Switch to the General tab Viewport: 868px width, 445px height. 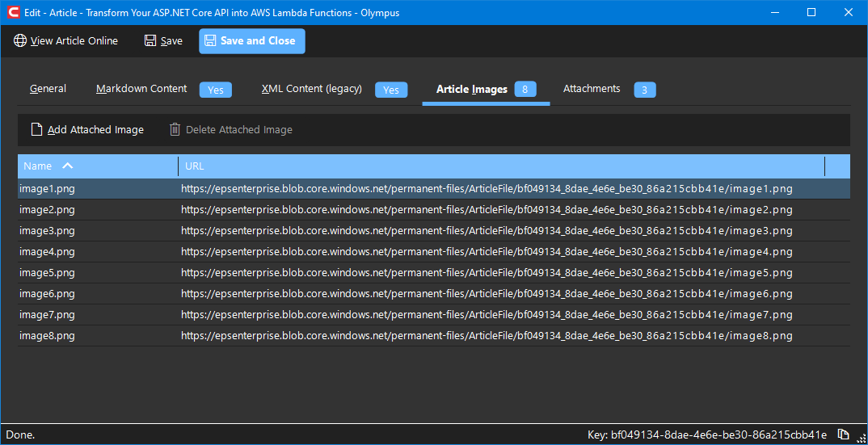tap(48, 89)
